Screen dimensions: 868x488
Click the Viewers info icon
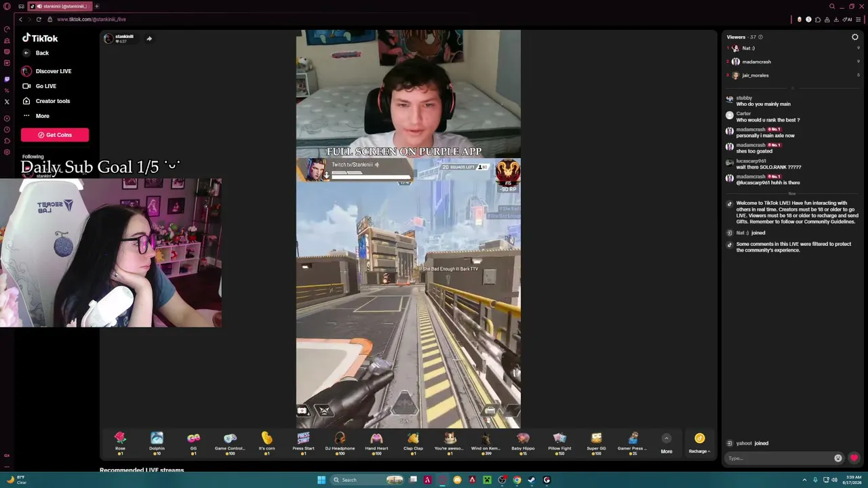760,37
